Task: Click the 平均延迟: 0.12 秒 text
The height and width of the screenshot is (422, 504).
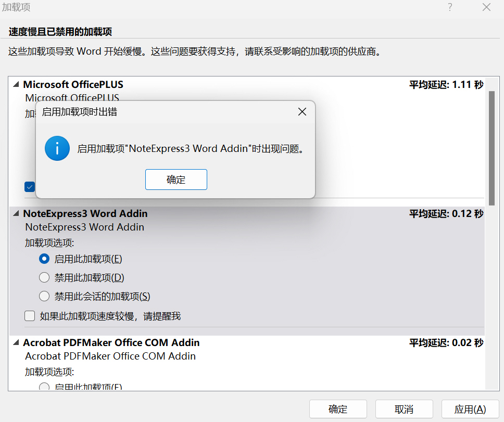Action: 446,213
